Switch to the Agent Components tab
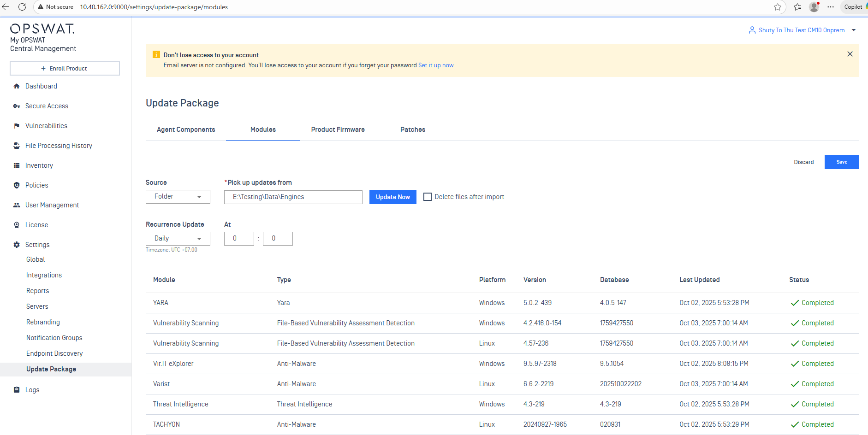This screenshot has height=435, width=868. click(x=186, y=129)
